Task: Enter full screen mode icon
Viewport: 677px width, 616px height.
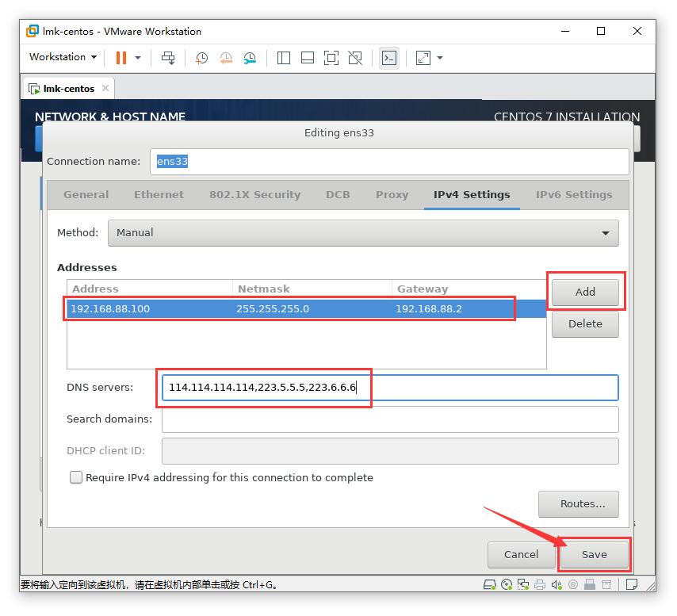Action: 331,57
